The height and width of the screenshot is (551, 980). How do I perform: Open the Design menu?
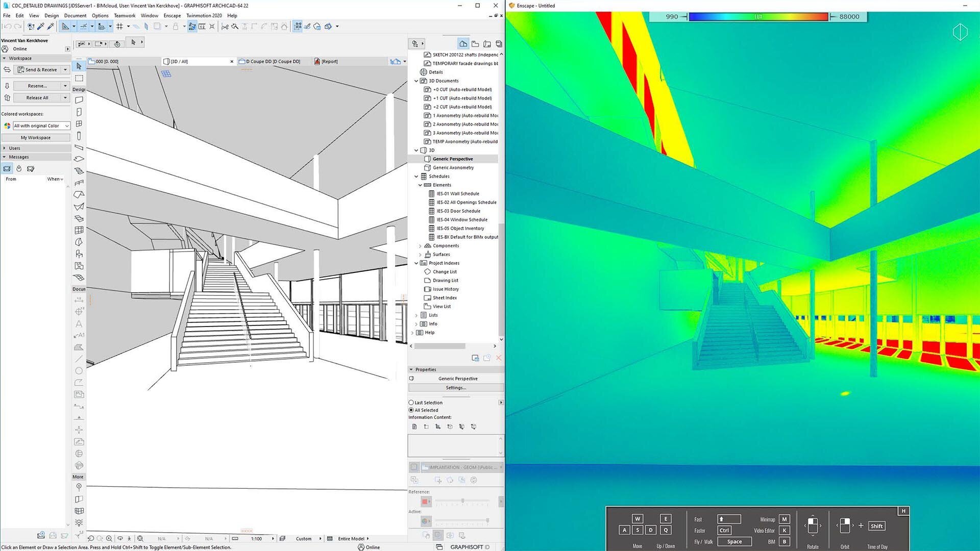[x=52, y=15]
